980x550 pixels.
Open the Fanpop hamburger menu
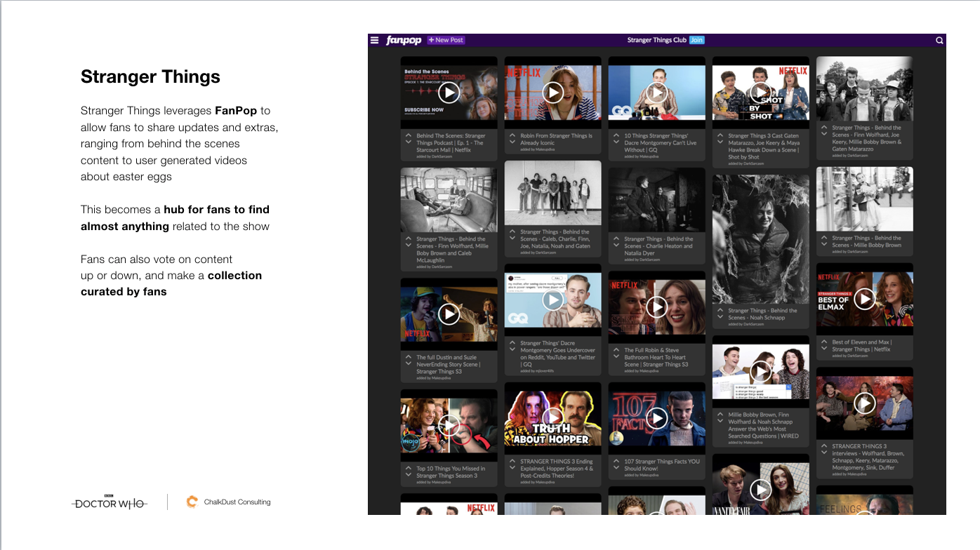click(375, 40)
